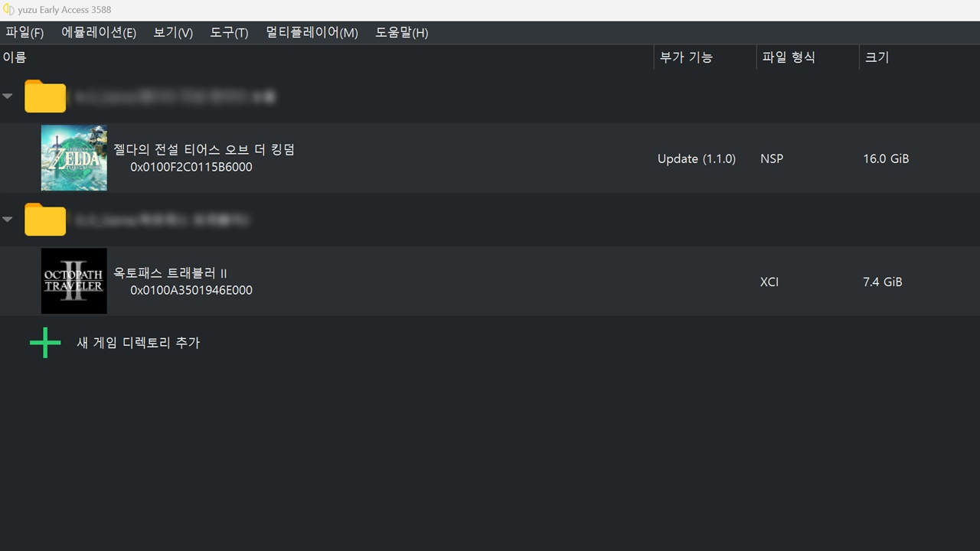Image resolution: width=980 pixels, height=551 pixels.
Task: Open the 파일(F) menu
Action: [x=24, y=33]
